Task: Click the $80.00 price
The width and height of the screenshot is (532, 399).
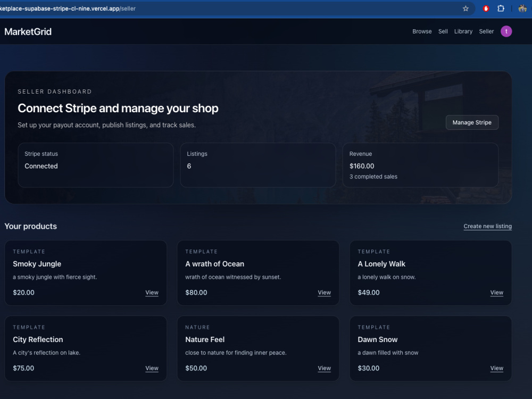Action: pos(196,293)
